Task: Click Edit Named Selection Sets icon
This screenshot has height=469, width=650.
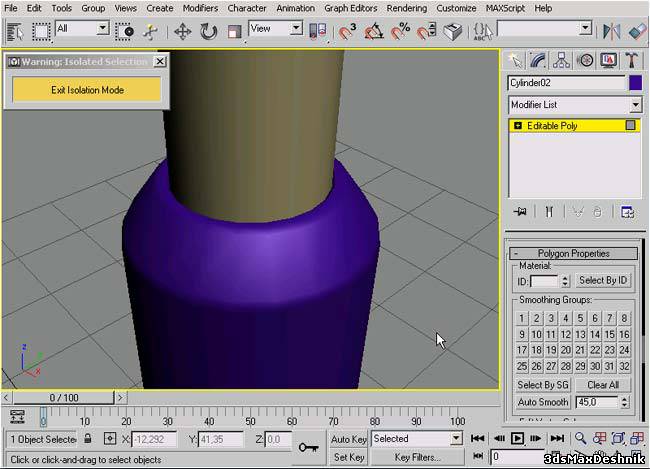Action: pyautogui.click(x=483, y=32)
